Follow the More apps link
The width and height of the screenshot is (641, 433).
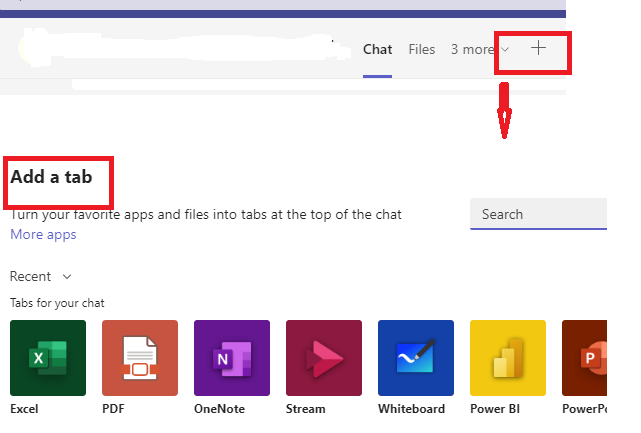tap(43, 234)
